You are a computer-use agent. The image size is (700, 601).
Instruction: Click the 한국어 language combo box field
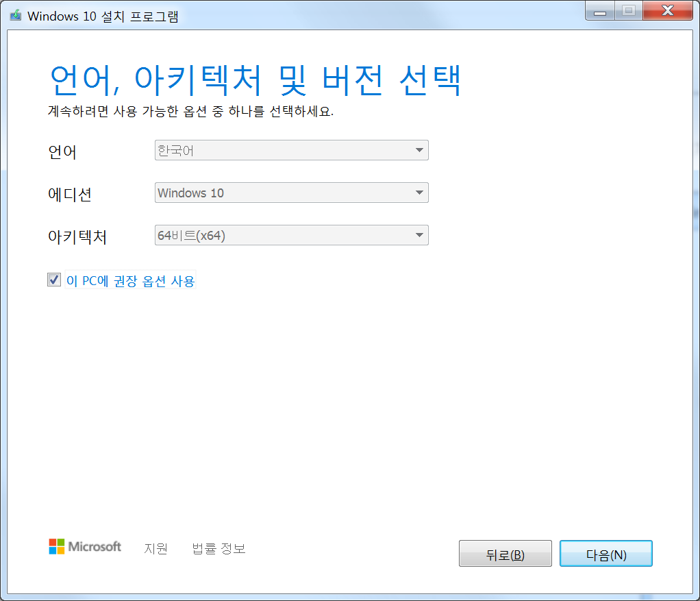click(x=281, y=151)
